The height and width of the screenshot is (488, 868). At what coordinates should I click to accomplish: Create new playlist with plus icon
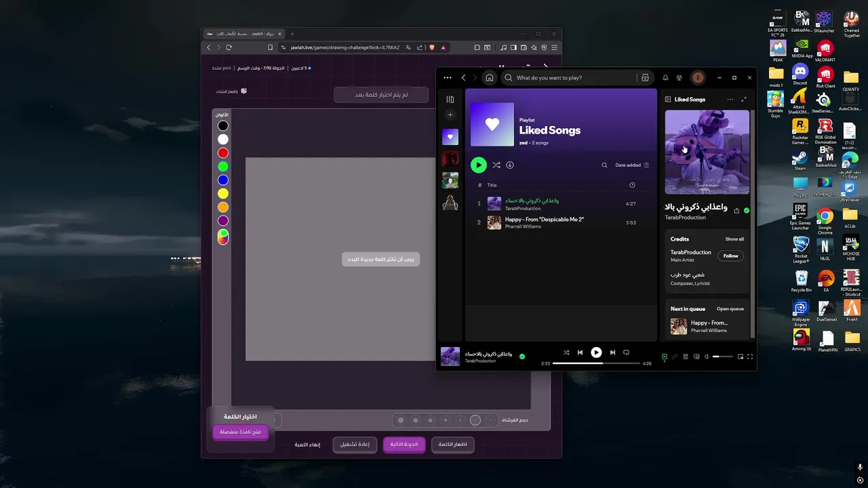point(450,115)
